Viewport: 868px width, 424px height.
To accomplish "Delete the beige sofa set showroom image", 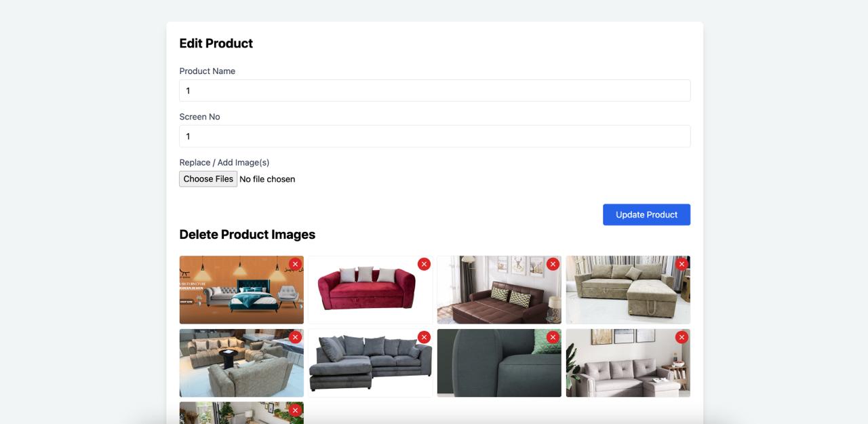I will pyautogui.click(x=295, y=337).
